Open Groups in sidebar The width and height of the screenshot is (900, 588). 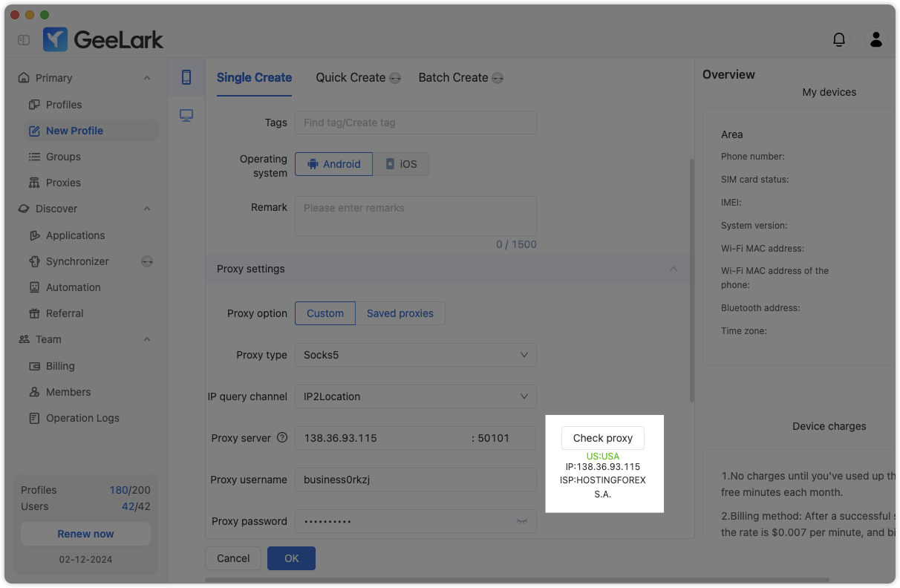63,157
